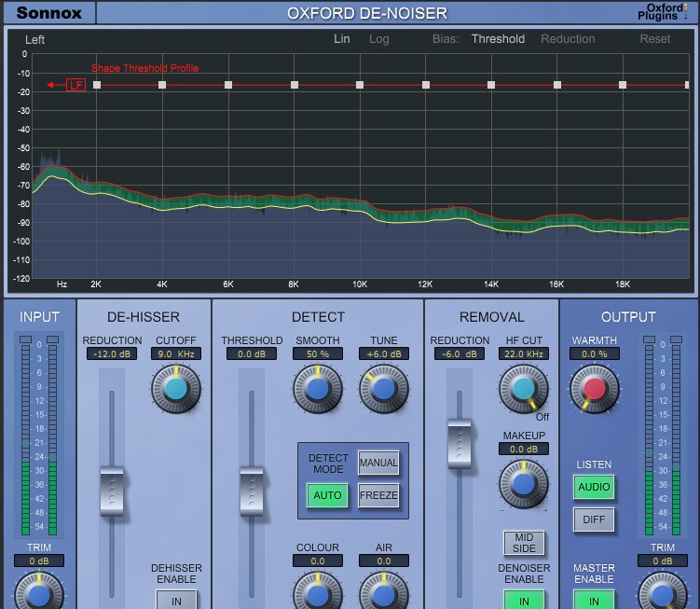Screen dimensions: 700x609
Task: Set Listen to Audio
Action: [x=594, y=487]
